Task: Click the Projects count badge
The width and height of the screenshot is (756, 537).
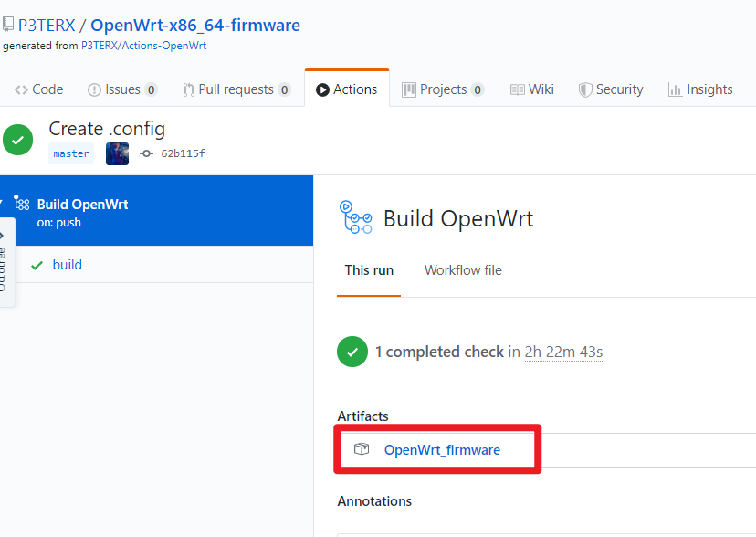Action: tap(478, 90)
